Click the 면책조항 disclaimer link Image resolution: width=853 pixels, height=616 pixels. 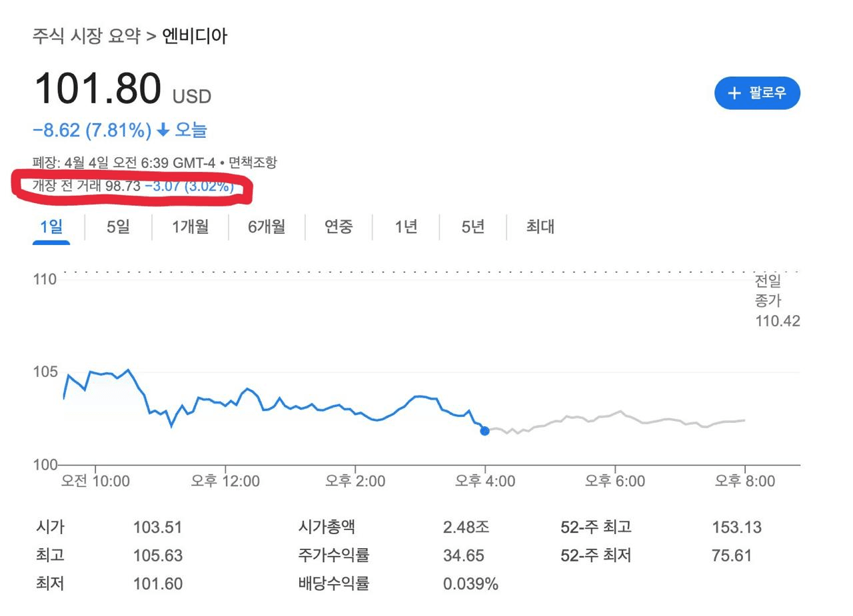[x=253, y=162]
